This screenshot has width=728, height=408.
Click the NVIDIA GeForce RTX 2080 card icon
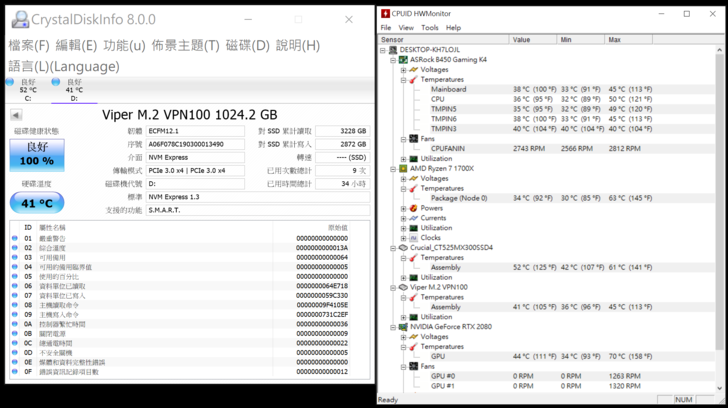click(403, 326)
